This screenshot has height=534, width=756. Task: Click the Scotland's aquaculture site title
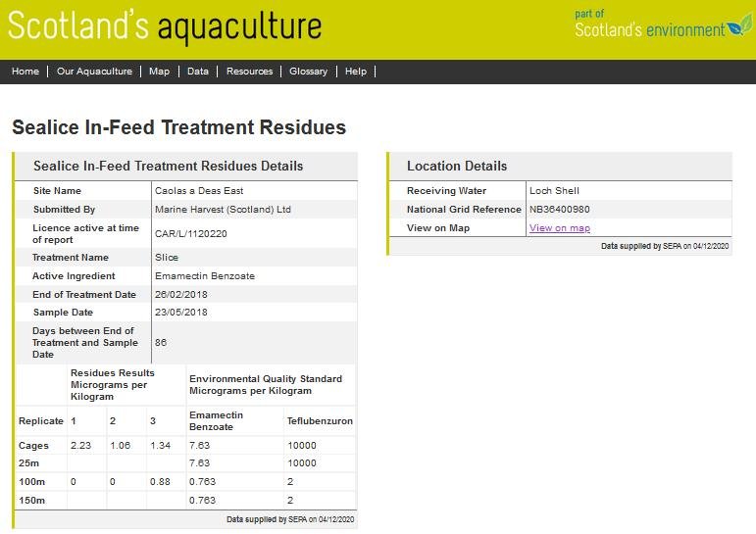164,26
